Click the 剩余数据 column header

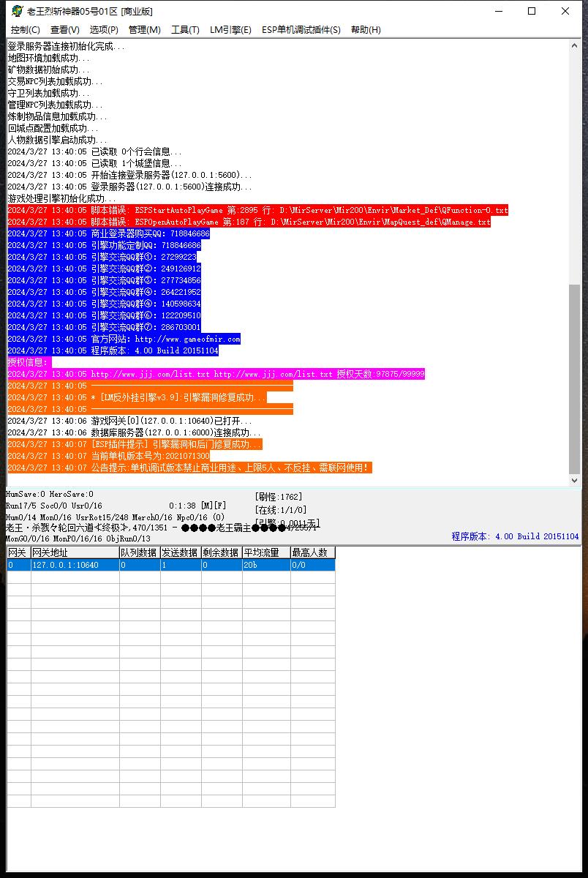coord(222,552)
